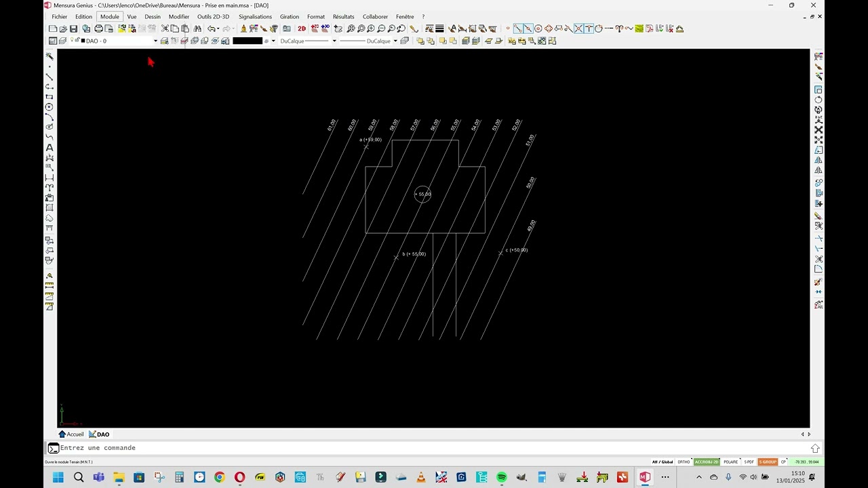Image resolution: width=868 pixels, height=488 pixels.
Task: Toggle ORTHO mode in status bar
Action: [684, 462]
